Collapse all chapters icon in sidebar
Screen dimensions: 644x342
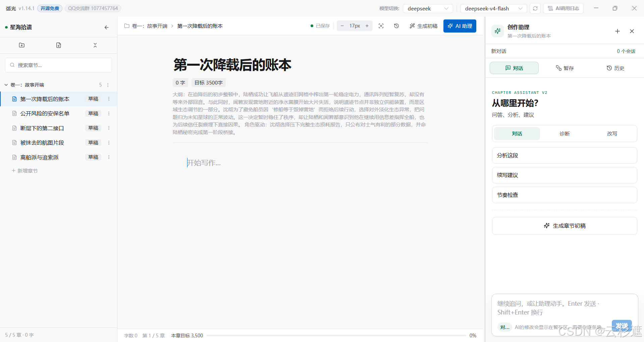95,45
